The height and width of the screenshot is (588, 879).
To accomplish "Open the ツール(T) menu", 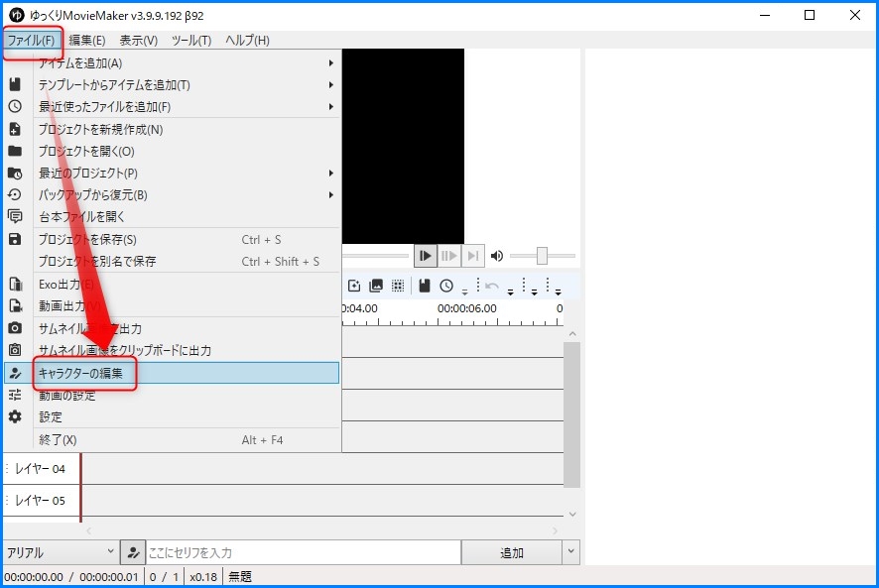I will coord(191,41).
